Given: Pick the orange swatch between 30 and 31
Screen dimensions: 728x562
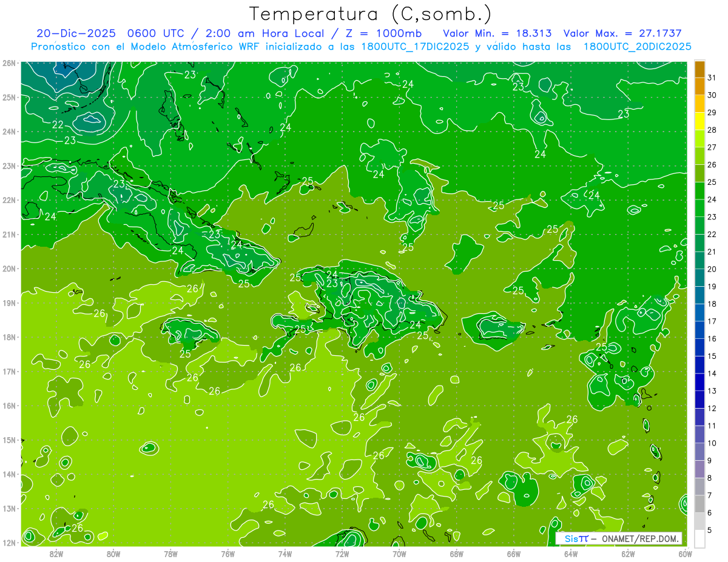Looking at the screenshot, I should (699, 87).
